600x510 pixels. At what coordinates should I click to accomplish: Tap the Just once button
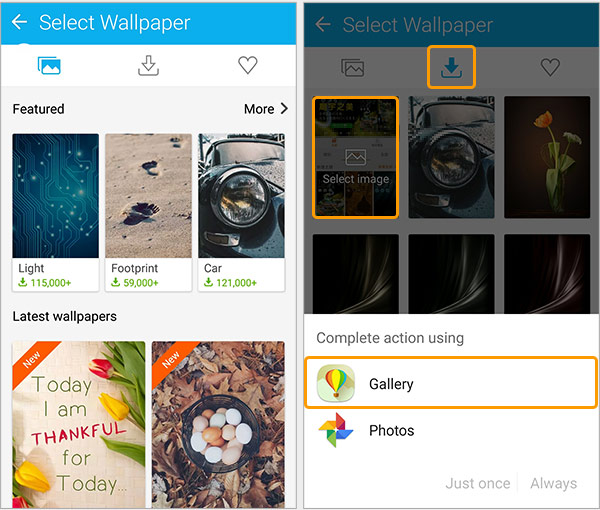click(478, 483)
